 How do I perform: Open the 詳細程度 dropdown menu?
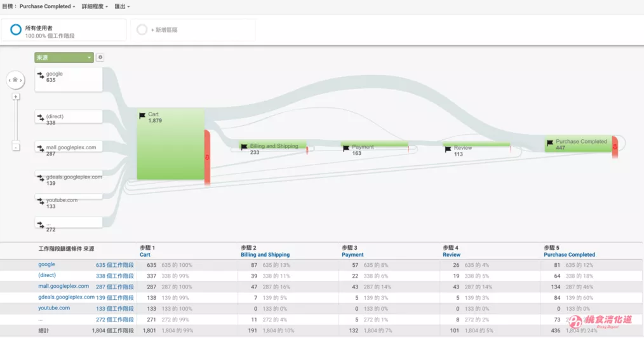[95, 6]
